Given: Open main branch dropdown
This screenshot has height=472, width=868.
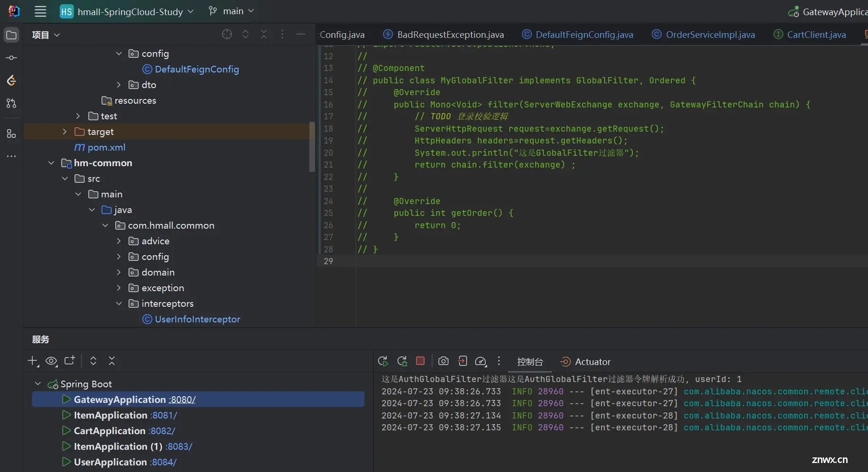Looking at the screenshot, I should (231, 11).
